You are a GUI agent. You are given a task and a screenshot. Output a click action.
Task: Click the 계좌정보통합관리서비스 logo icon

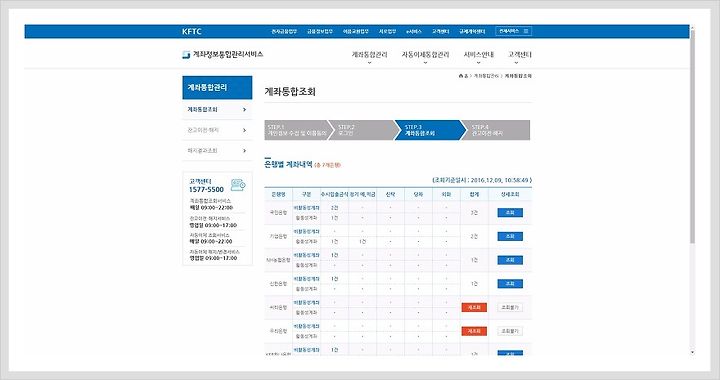pyautogui.click(x=186, y=55)
